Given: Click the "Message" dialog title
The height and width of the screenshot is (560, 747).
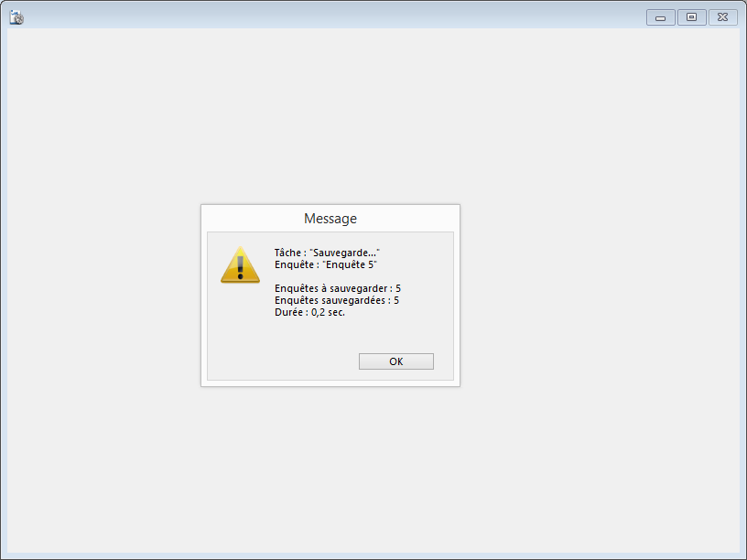Looking at the screenshot, I should click(330, 219).
